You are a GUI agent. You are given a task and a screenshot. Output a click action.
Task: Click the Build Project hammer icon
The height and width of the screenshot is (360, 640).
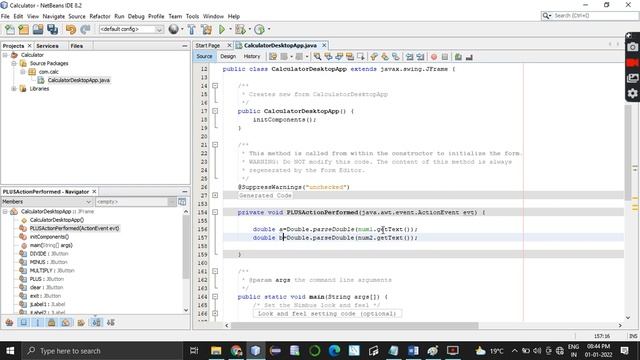(191, 29)
